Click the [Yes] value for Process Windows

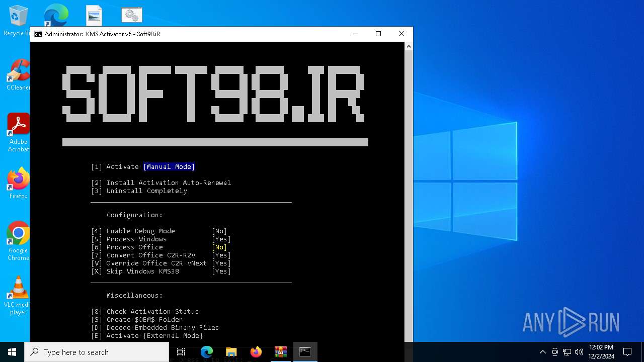(221, 239)
